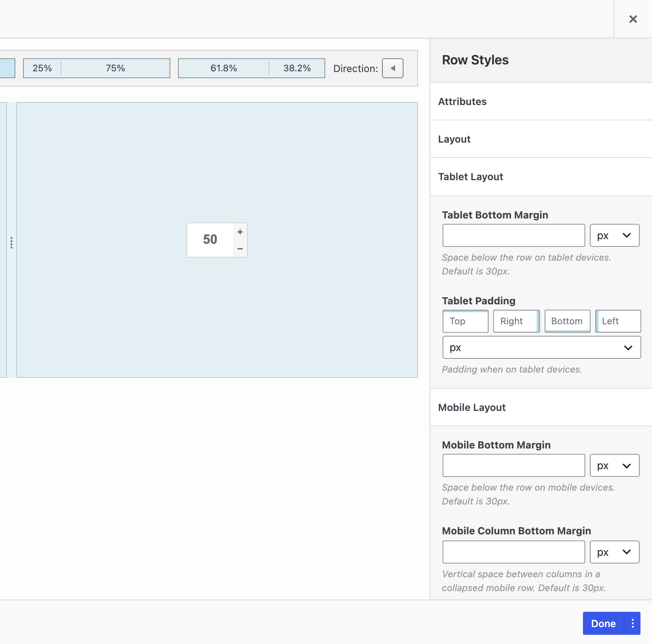Image resolution: width=652 pixels, height=644 pixels.
Task: Select the 61.8% / 38.2% column ratio preset
Action: tap(252, 68)
